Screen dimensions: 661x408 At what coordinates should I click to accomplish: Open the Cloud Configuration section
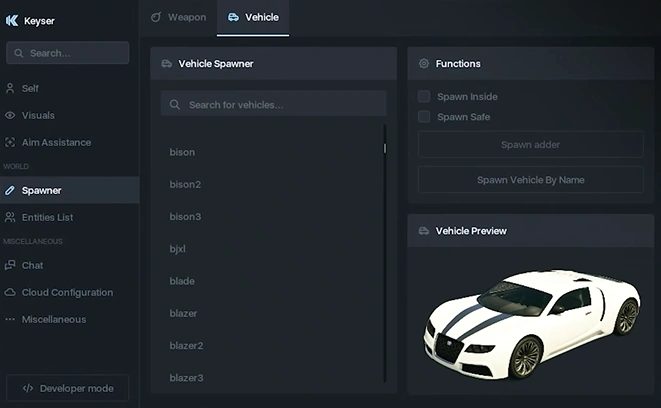(x=70, y=292)
